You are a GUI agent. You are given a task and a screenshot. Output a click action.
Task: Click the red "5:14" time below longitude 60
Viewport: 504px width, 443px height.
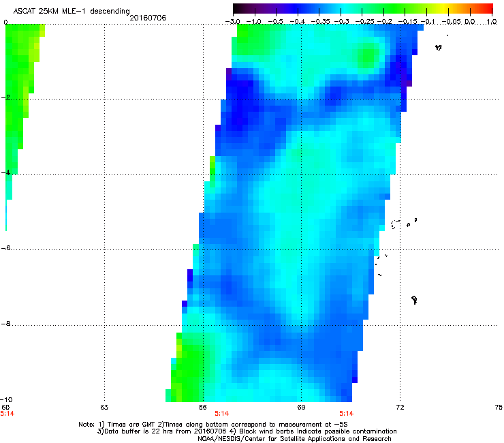coord(7,414)
